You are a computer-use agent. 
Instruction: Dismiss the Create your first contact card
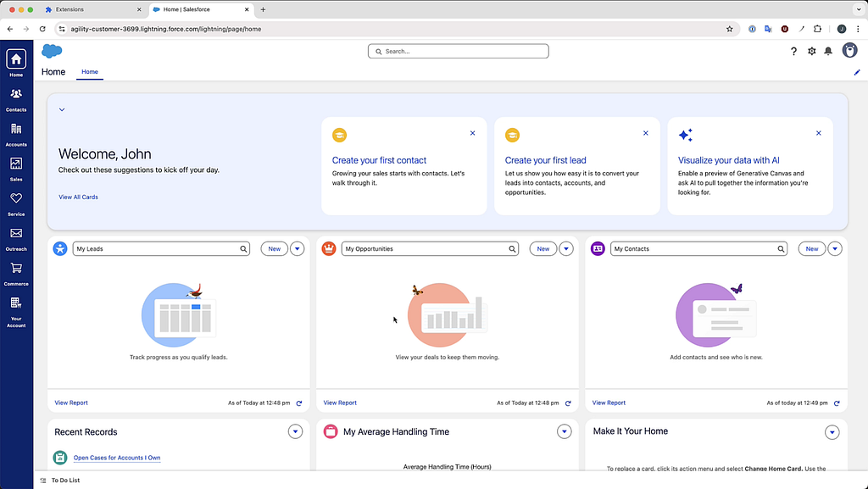(472, 133)
